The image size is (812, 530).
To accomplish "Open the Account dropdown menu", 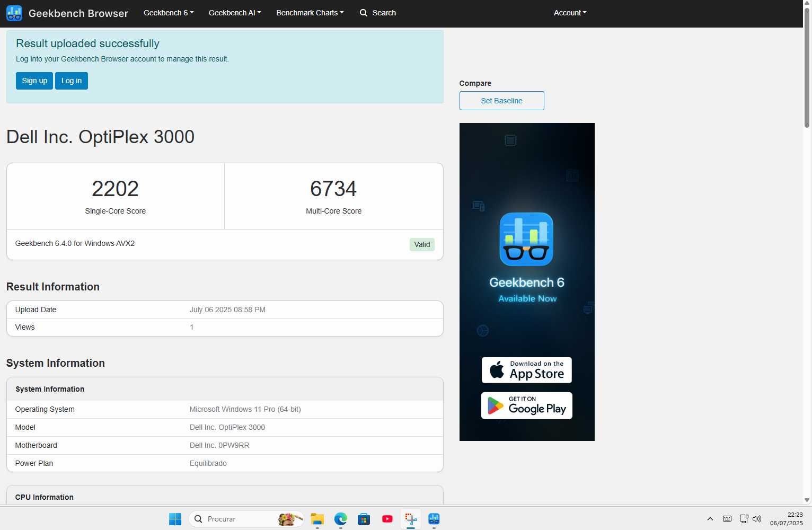I will point(570,13).
